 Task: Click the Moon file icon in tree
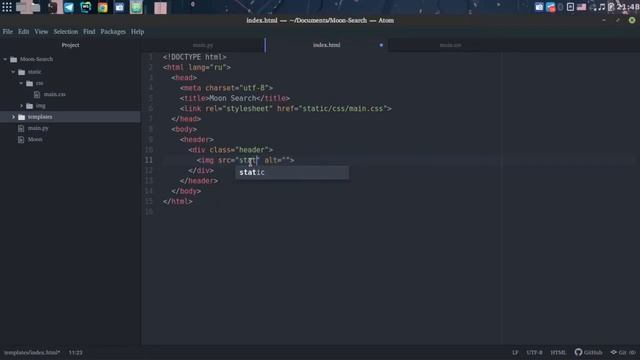pos(21,140)
